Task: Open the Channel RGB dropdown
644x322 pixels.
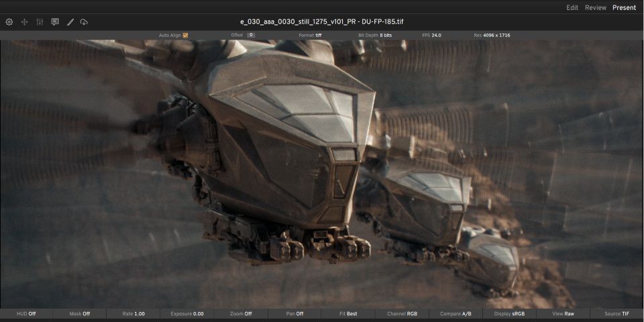Action: (402, 313)
